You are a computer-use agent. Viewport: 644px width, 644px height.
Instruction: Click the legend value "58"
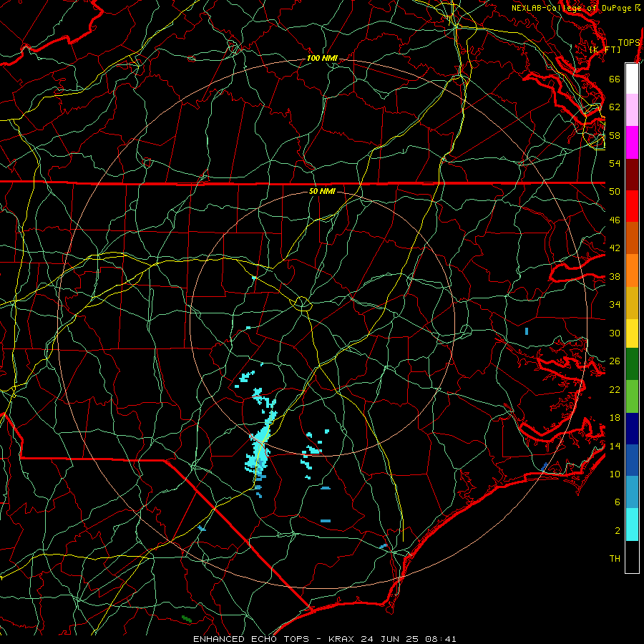coord(615,135)
